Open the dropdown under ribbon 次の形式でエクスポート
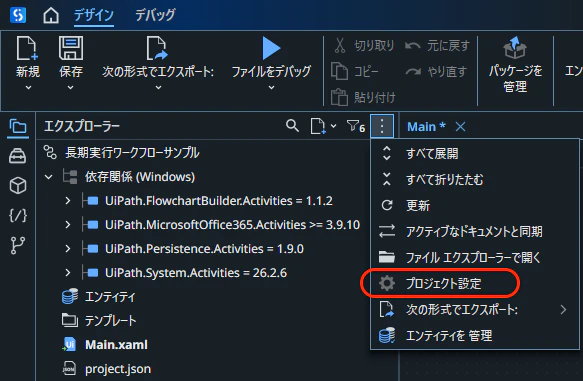Screen dimensions: 583x381 [158, 88]
